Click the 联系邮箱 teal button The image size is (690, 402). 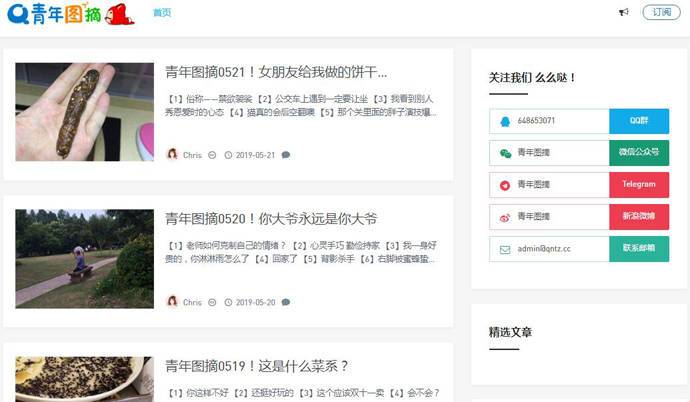(639, 249)
